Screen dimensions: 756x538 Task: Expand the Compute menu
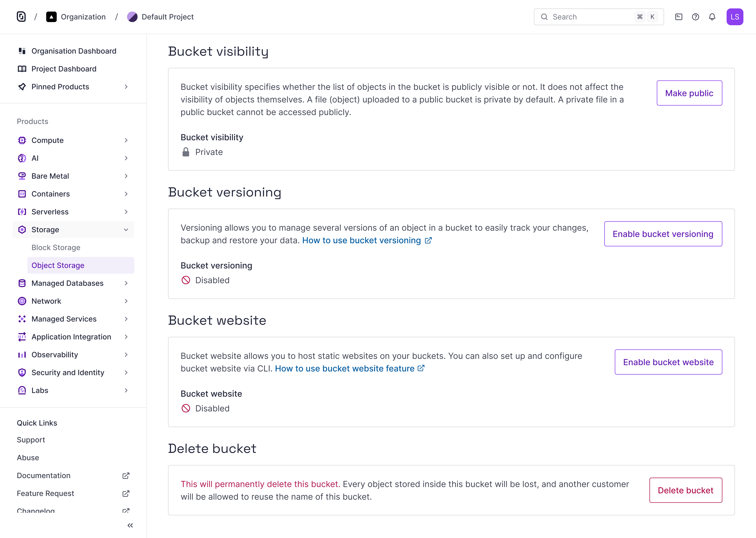point(73,140)
